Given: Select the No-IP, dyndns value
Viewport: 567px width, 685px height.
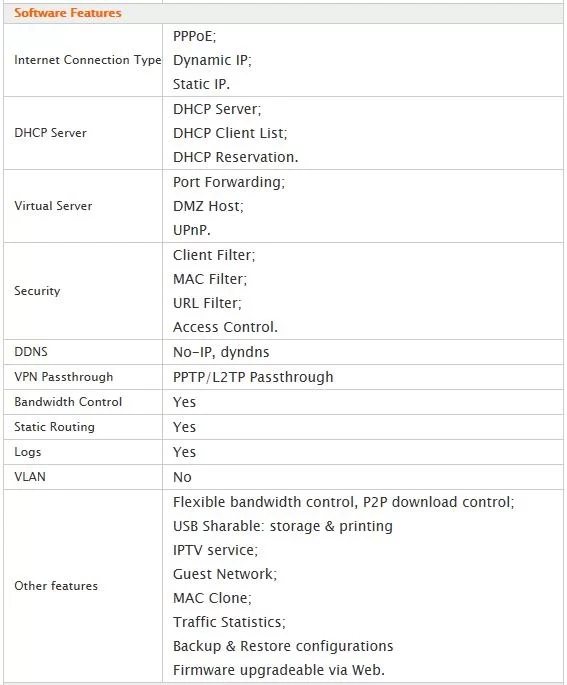Looking at the screenshot, I should (221, 352).
